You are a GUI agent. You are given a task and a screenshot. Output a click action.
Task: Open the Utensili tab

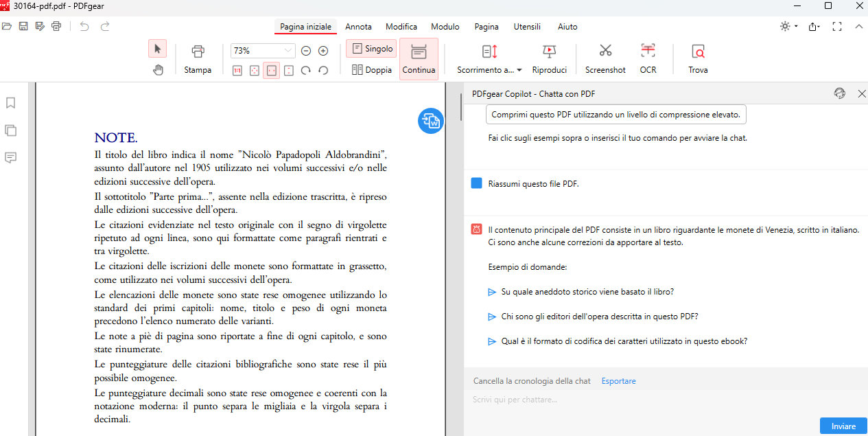[x=527, y=27]
